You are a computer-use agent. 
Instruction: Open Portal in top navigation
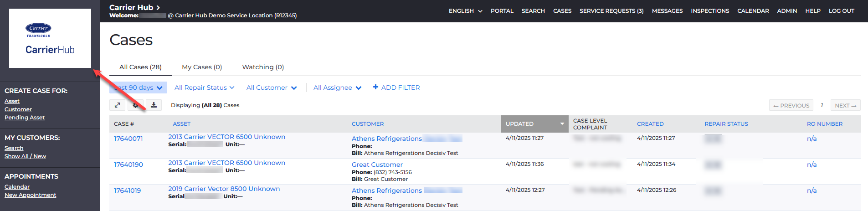point(502,11)
